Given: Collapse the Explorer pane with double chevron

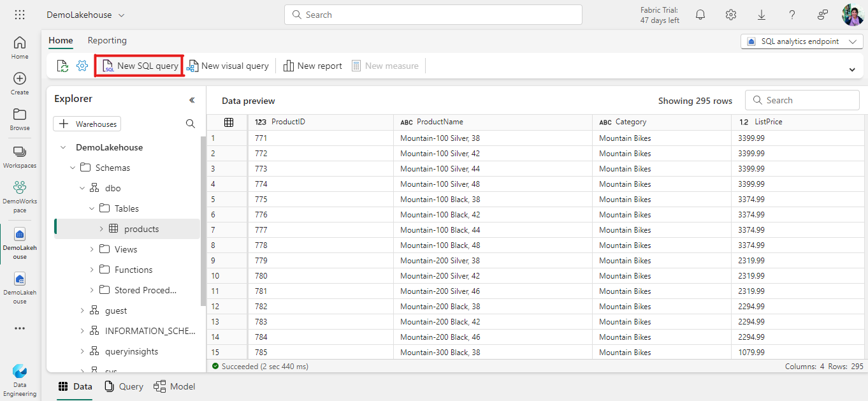Looking at the screenshot, I should (192, 99).
